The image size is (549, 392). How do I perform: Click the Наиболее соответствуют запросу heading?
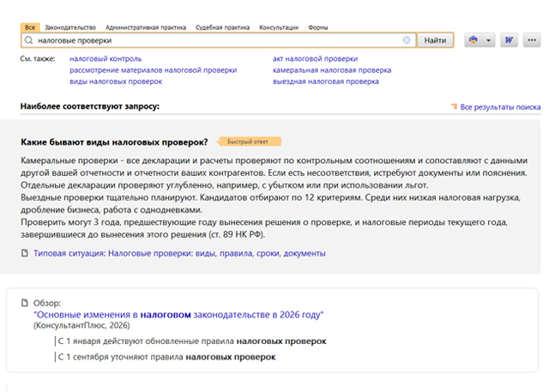[90, 106]
